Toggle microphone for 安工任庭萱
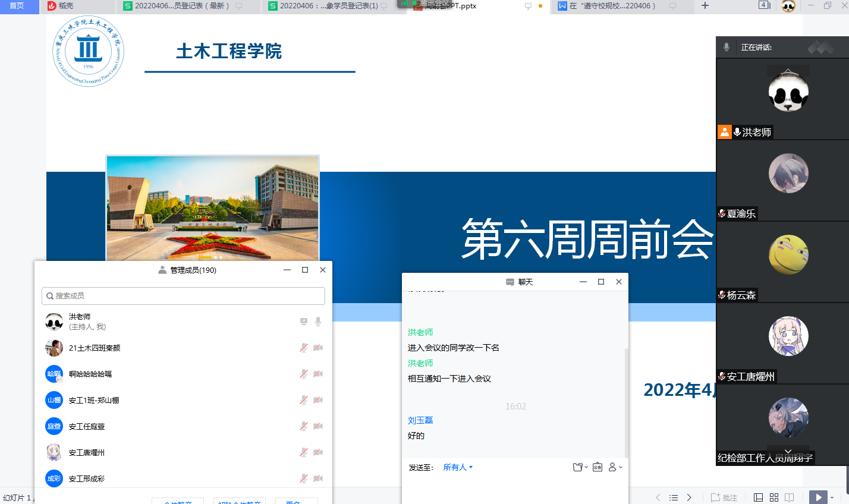Image resolution: width=849 pixels, height=504 pixels. pyautogui.click(x=304, y=426)
